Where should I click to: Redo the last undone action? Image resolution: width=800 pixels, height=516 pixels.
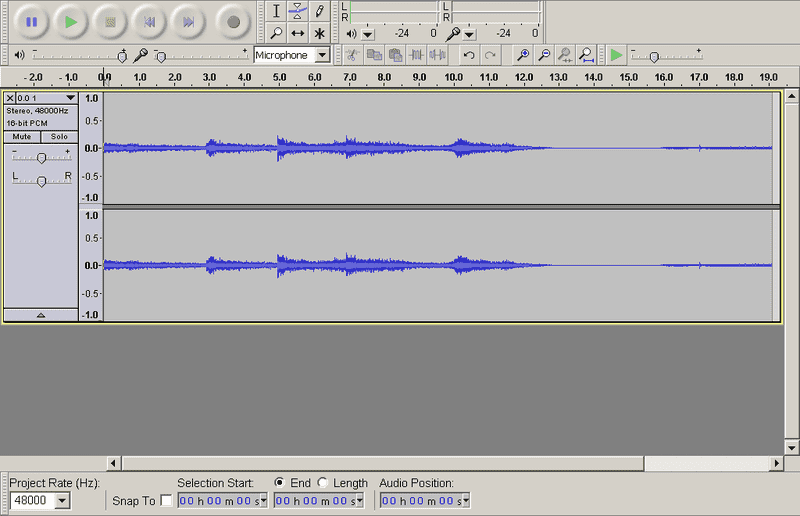click(490, 55)
